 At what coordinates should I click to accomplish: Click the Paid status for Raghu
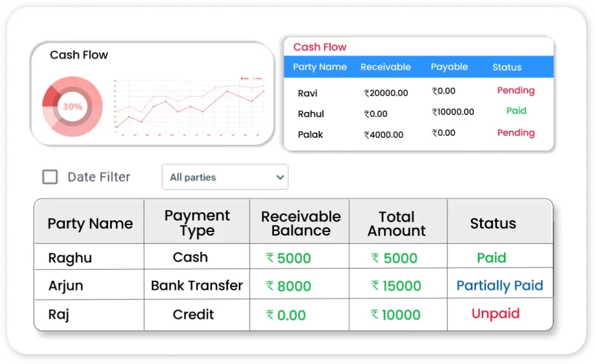pyautogui.click(x=491, y=258)
